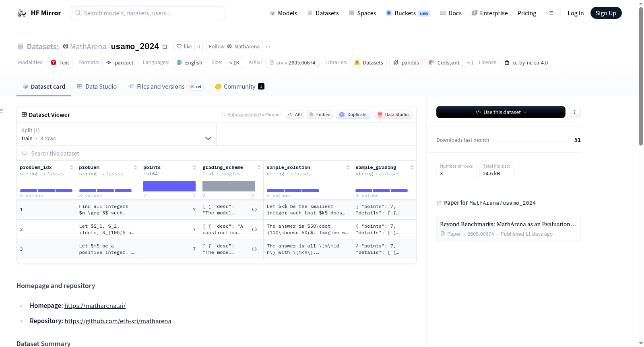
Task: Sort the sample_grading column
Action: tap(412, 167)
